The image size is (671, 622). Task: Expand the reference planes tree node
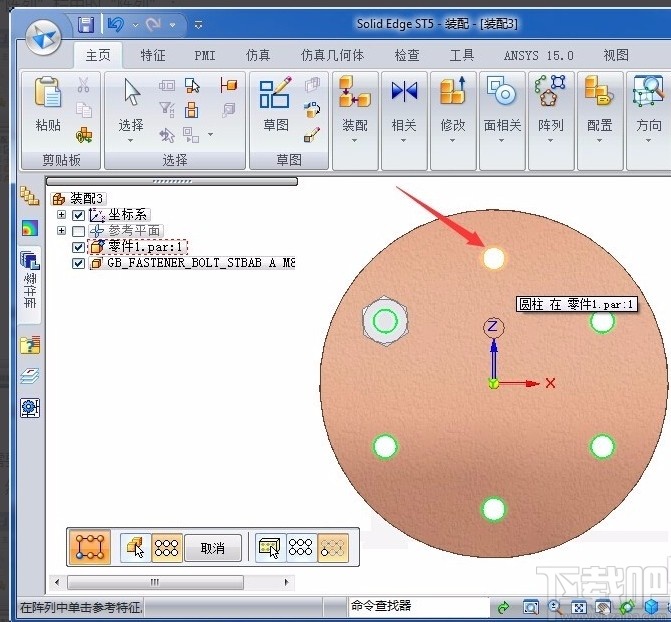pos(61,230)
